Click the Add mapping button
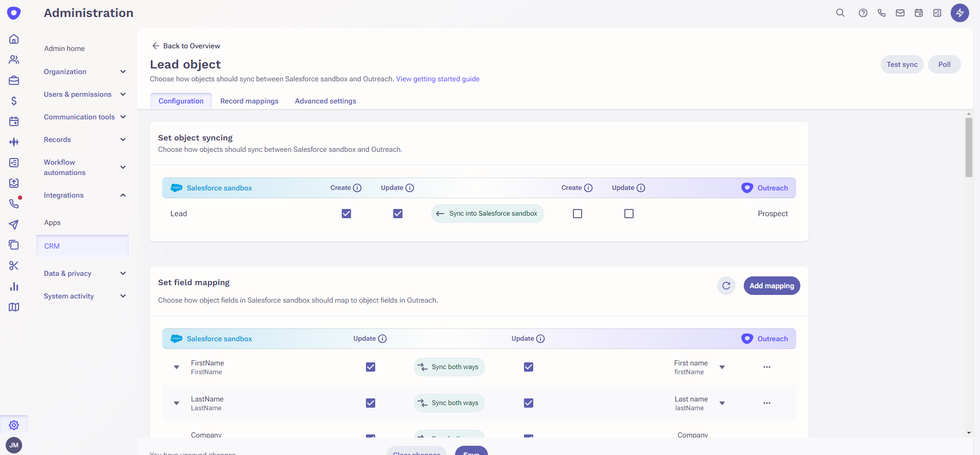 [772, 286]
